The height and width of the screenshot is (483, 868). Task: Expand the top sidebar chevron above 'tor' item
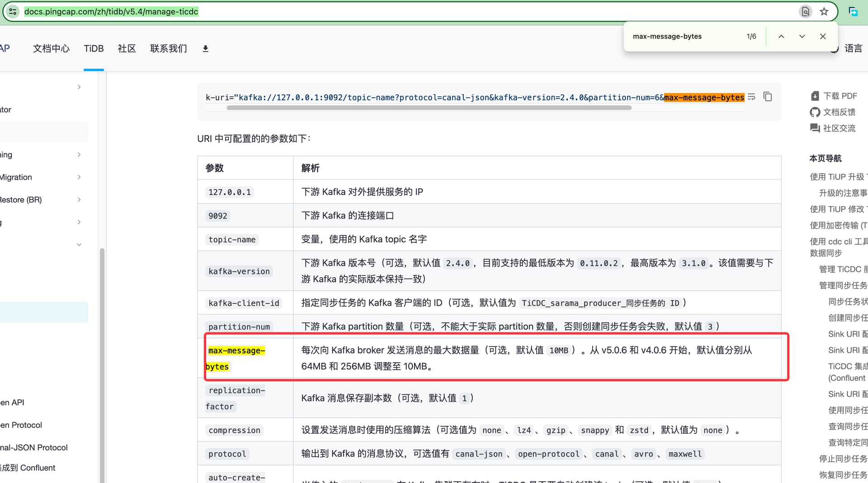pos(79,87)
